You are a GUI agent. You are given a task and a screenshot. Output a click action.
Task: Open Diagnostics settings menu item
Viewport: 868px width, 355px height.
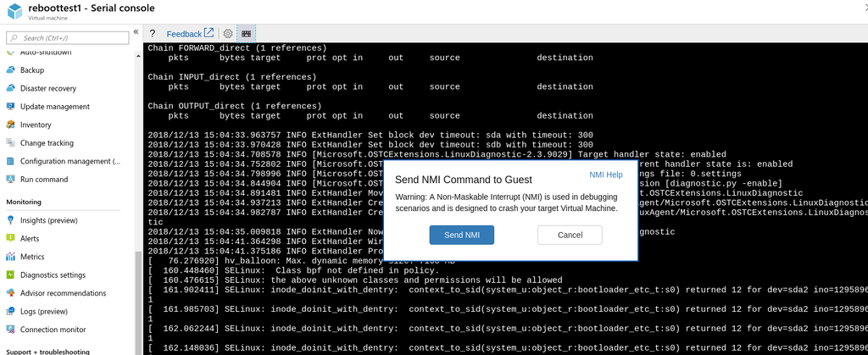(x=53, y=275)
